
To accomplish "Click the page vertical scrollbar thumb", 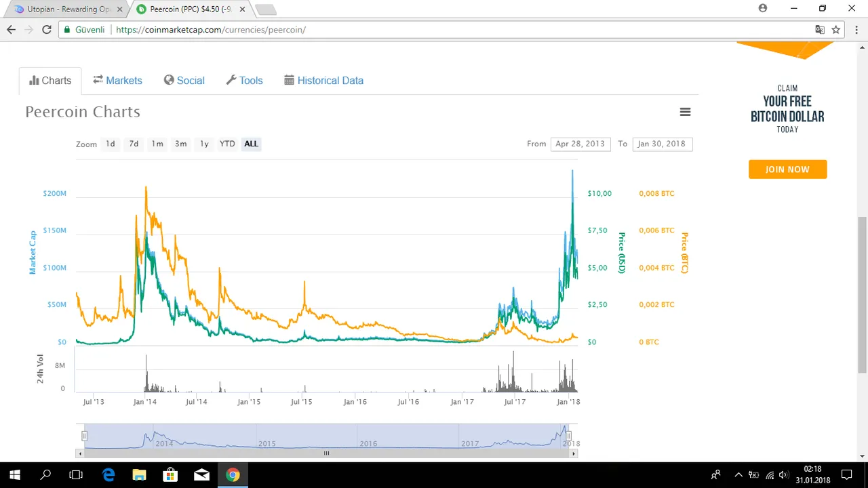I will (x=862, y=295).
